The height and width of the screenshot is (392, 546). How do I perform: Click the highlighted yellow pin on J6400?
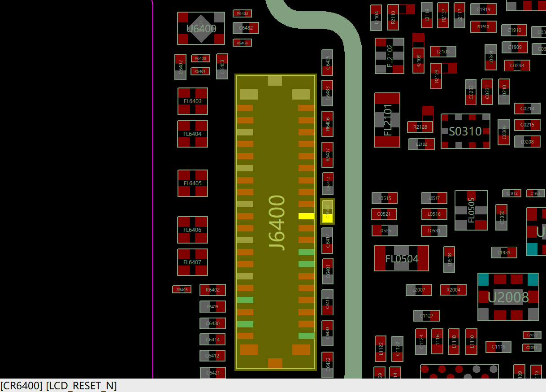click(306, 216)
